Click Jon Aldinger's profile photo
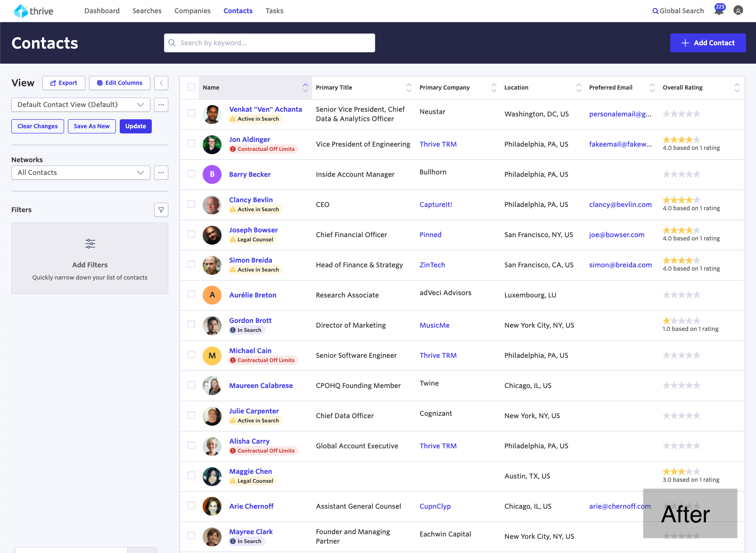The image size is (756, 553). [212, 144]
